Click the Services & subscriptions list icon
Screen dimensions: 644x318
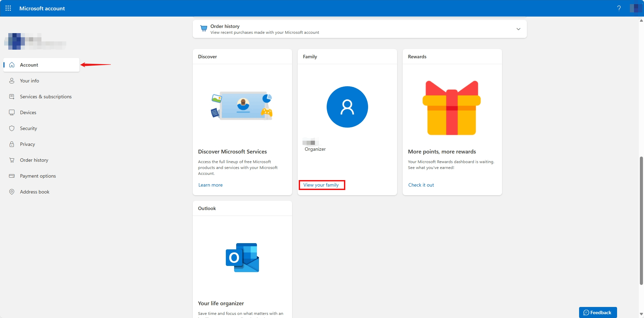[x=12, y=97]
